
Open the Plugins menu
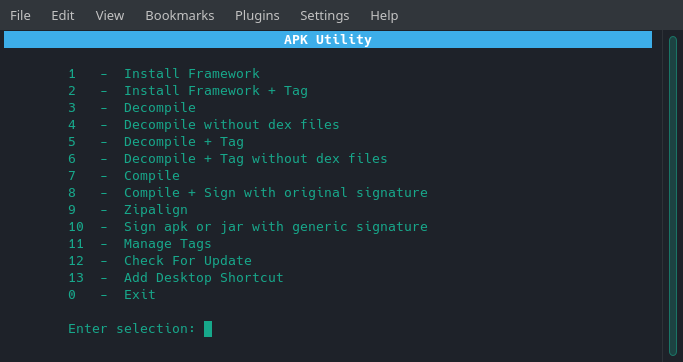(x=257, y=15)
